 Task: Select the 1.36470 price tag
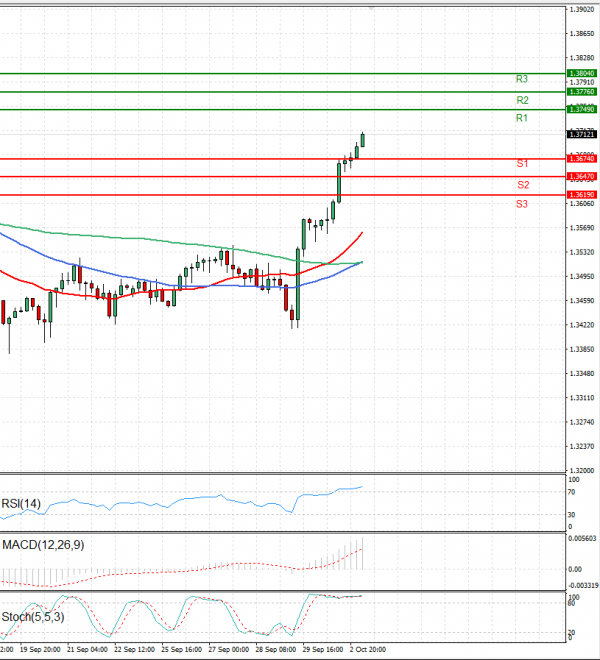coord(581,177)
